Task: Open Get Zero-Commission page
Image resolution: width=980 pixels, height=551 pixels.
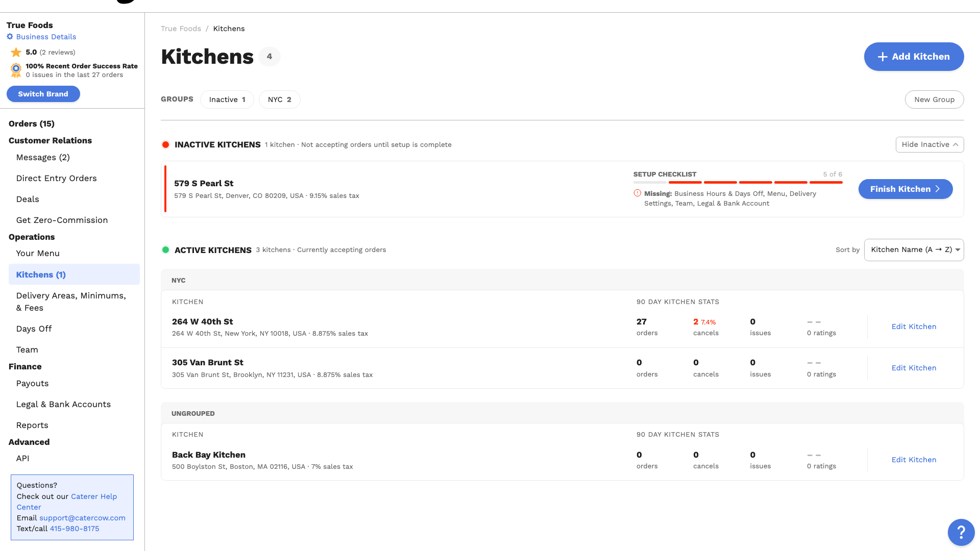Action: [62, 220]
